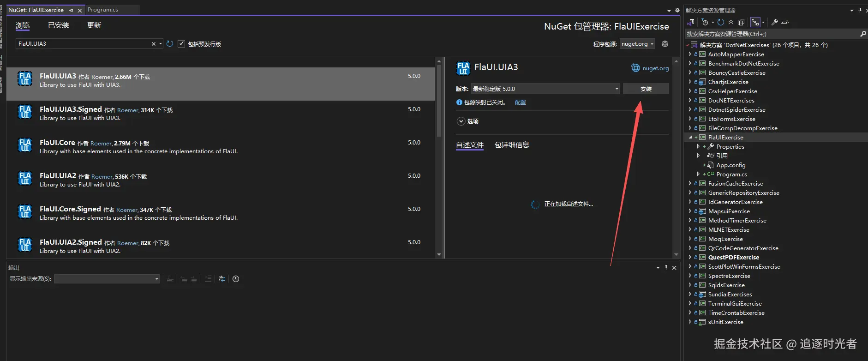The image size is (868, 361).
Task: Open properties wrench icon in Solution Explorer
Action: tap(775, 22)
